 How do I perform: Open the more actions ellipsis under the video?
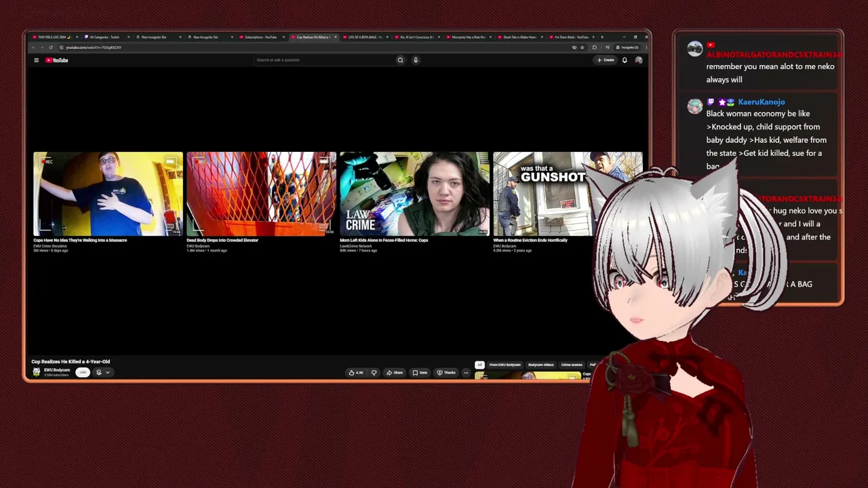coord(466,373)
